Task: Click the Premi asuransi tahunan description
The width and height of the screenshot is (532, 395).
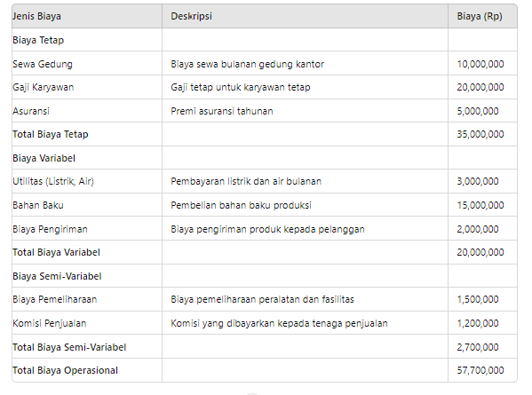Action: click(222, 111)
